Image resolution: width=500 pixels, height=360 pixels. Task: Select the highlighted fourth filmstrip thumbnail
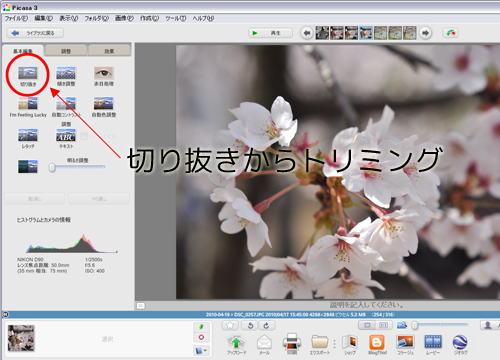[366, 33]
